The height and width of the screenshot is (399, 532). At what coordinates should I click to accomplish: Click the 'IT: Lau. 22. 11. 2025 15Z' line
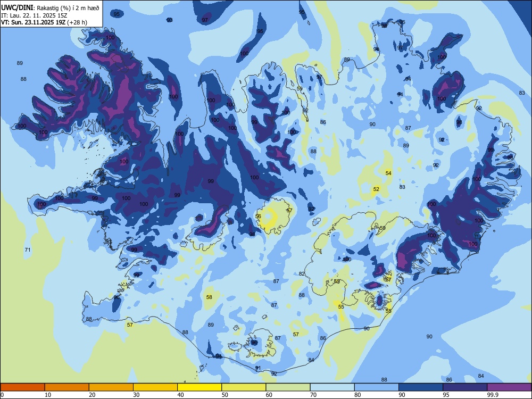tap(34, 15)
